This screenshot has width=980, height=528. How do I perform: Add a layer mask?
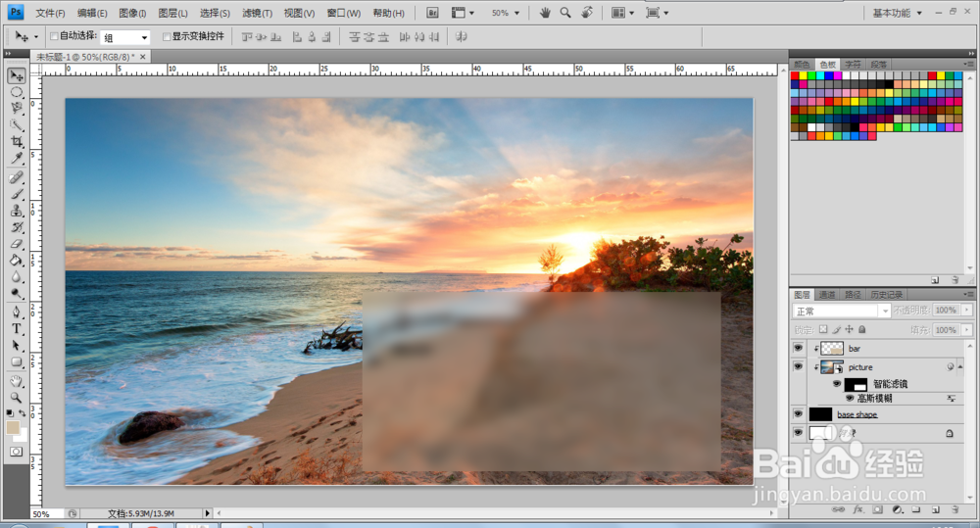coord(877,509)
